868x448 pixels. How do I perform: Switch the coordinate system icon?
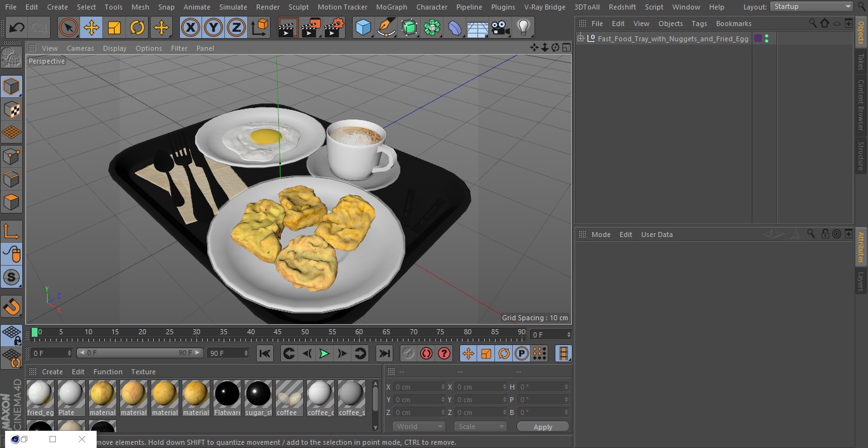click(260, 27)
